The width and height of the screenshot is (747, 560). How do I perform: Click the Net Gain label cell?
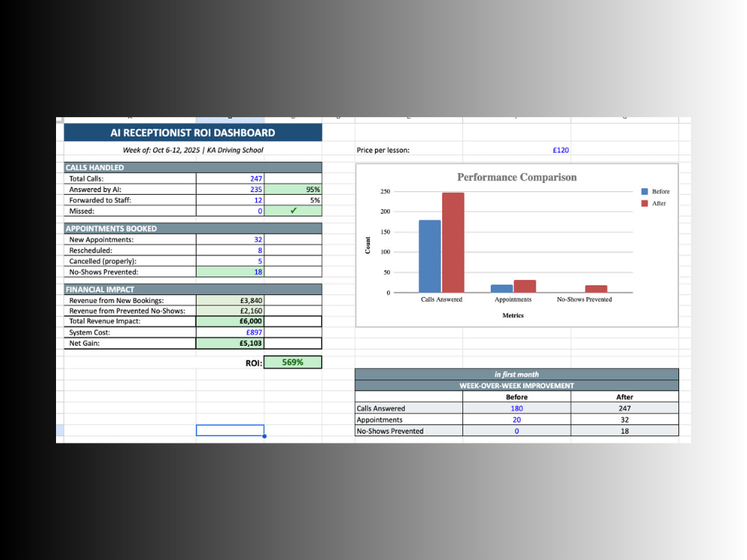coord(130,343)
